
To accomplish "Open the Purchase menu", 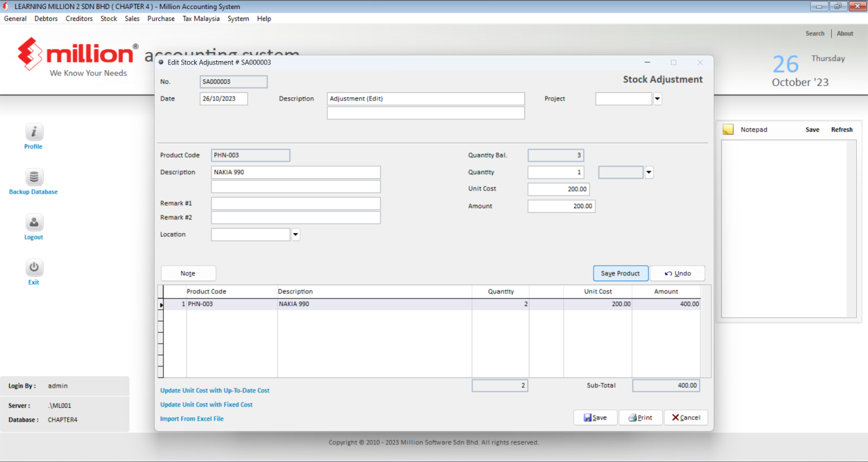I will [x=161, y=19].
